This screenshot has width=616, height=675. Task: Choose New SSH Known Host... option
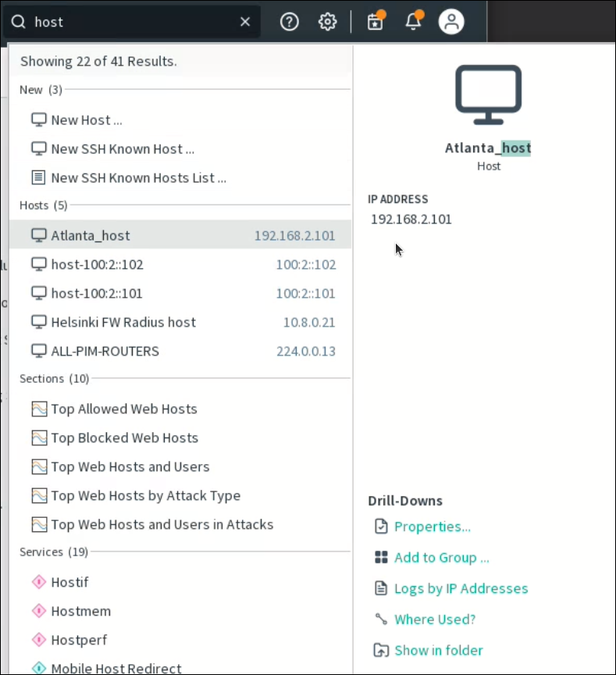pyautogui.click(x=122, y=149)
